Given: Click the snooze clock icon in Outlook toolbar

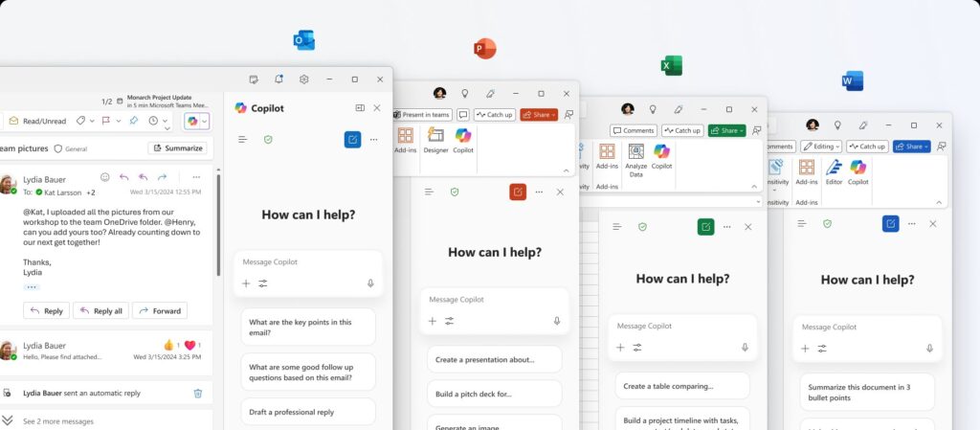Looking at the screenshot, I should [x=153, y=121].
